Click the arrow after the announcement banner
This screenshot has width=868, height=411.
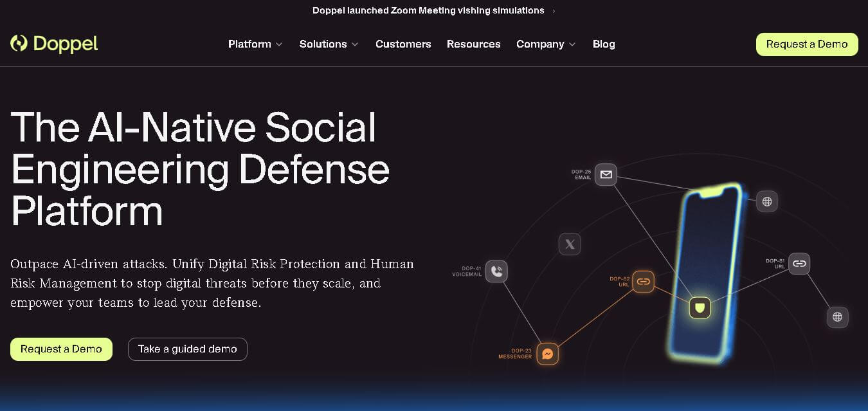point(554,10)
